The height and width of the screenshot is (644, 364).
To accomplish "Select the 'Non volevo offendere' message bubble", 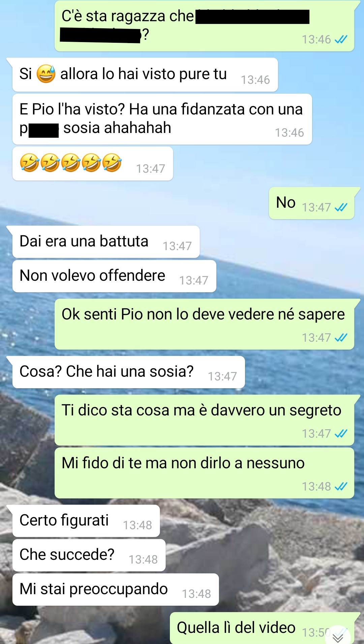I will [x=114, y=276].
